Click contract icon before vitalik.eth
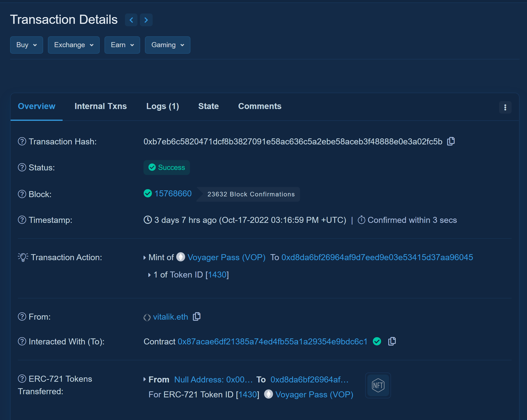The height and width of the screenshot is (420, 527). click(x=147, y=317)
